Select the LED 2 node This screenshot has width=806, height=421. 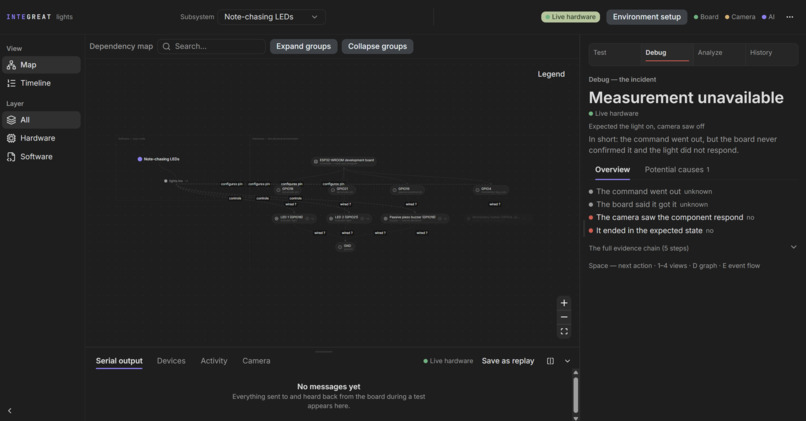coord(350,218)
